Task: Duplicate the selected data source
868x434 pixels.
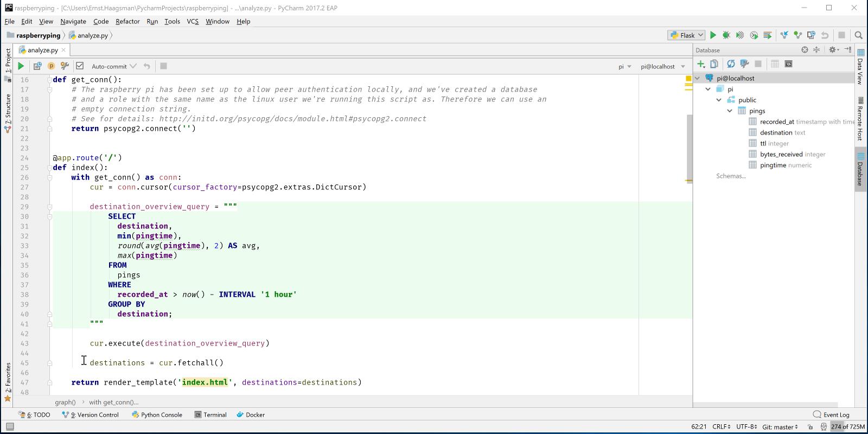Action: (x=714, y=64)
